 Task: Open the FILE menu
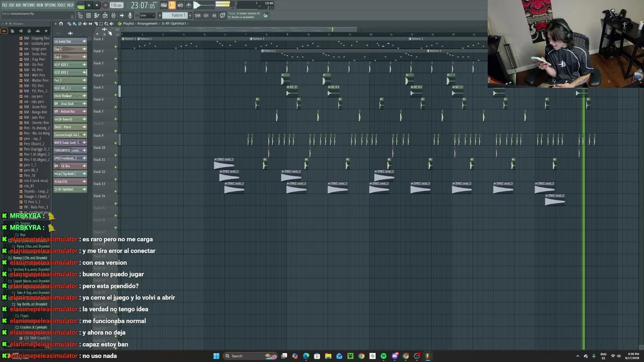(5, 5)
